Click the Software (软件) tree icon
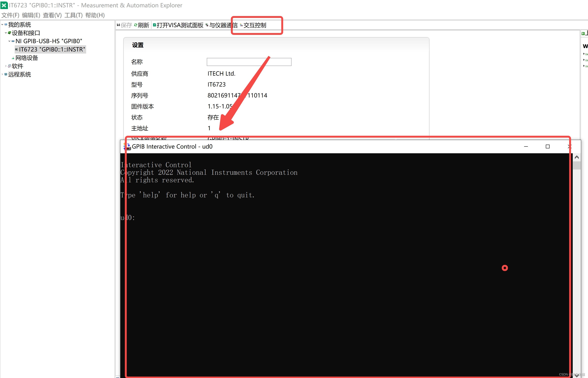The image size is (588, 378). click(x=10, y=66)
